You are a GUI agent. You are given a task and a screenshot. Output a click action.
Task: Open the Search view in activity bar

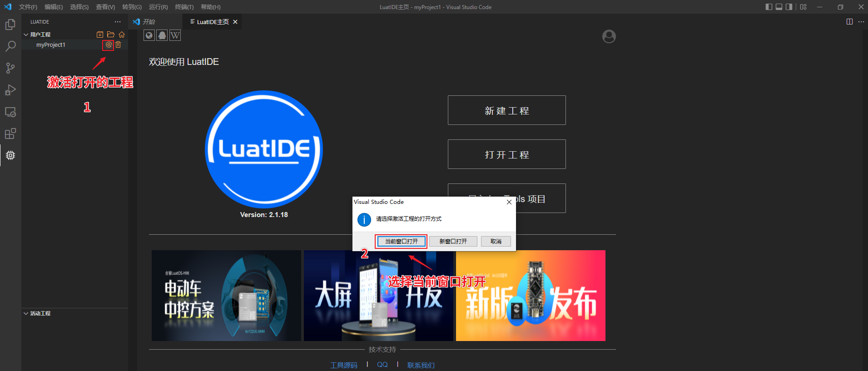click(x=10, y=46)
